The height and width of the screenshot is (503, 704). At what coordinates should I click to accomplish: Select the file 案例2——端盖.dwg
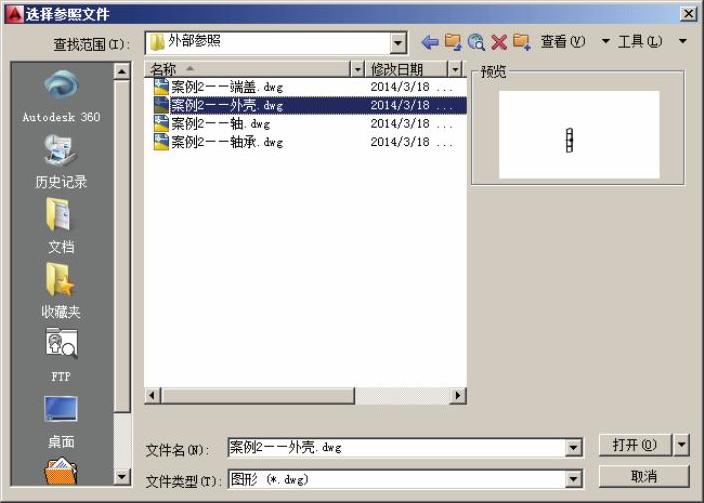pyautogui.click(x=227, y=87)
